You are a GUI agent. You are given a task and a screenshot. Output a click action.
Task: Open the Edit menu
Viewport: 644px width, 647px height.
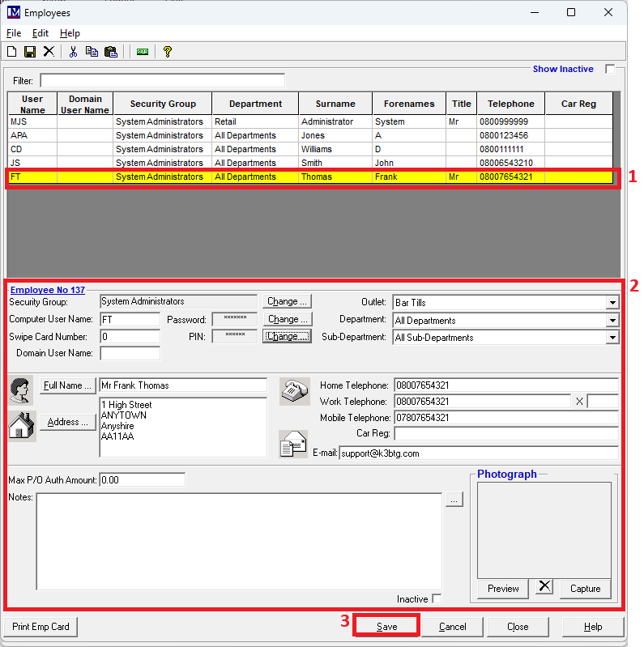41,33
